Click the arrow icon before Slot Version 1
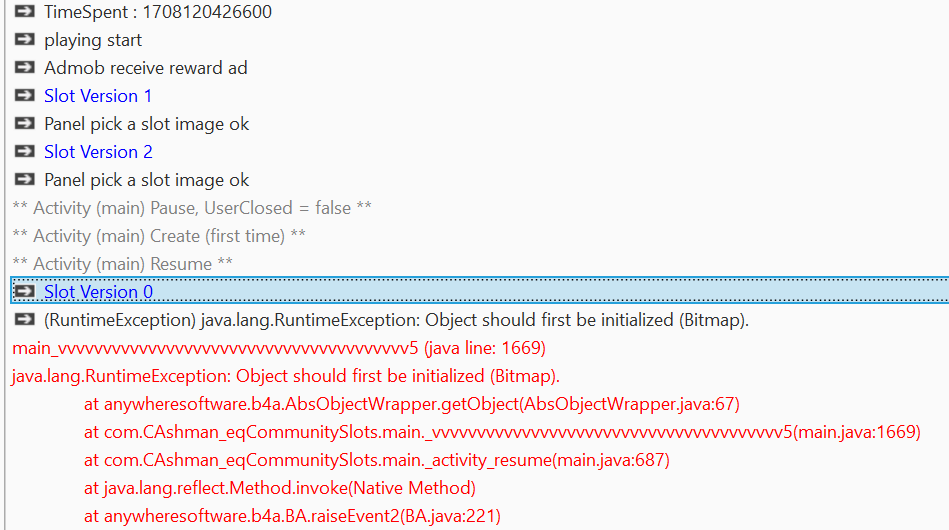This screenshot has width=949, height=530. point(25,96)
